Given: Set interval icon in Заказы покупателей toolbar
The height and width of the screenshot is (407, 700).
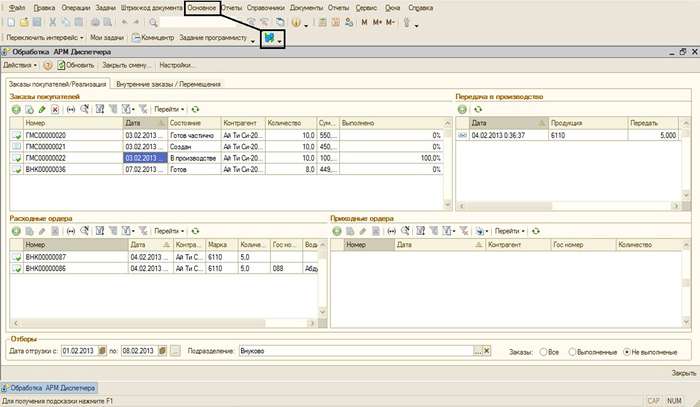Looking at the screenshot, I should 71,109.
